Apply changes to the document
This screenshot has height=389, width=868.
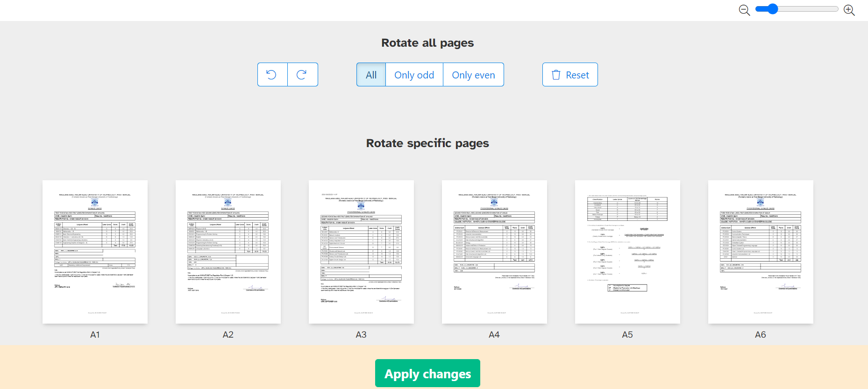pos(427,374)
